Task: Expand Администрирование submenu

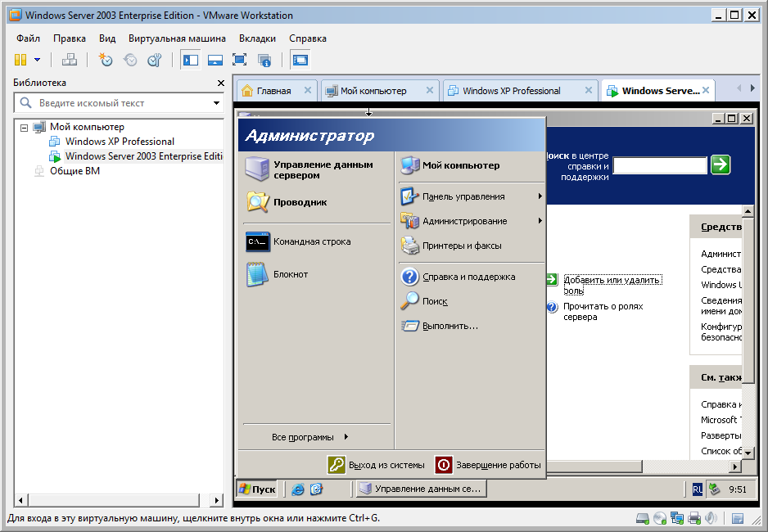Action: click(471, 221)
